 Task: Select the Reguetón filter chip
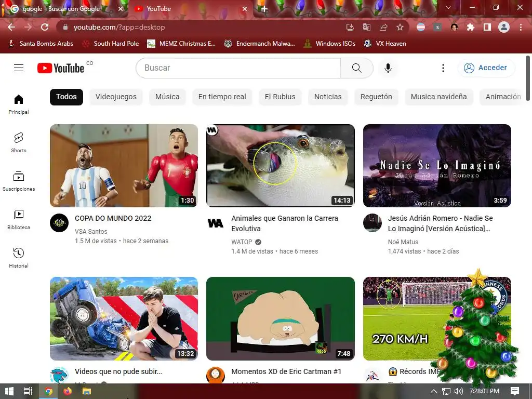[376, 97]
